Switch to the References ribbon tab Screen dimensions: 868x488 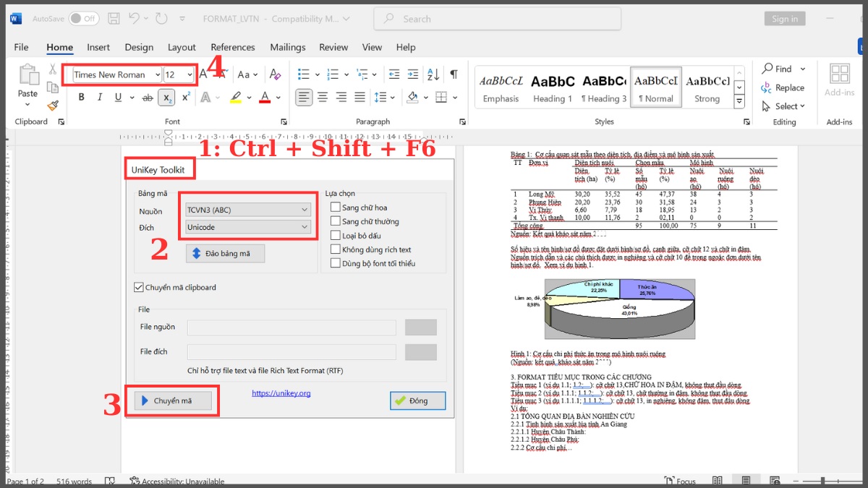[232, 47]
